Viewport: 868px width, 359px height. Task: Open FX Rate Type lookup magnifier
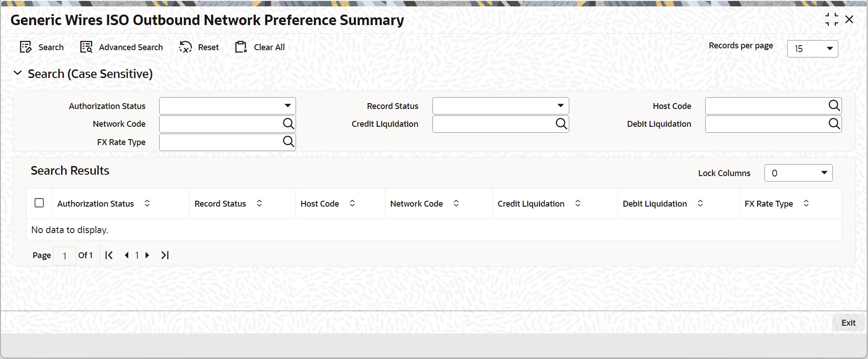[x=288, y=142]
